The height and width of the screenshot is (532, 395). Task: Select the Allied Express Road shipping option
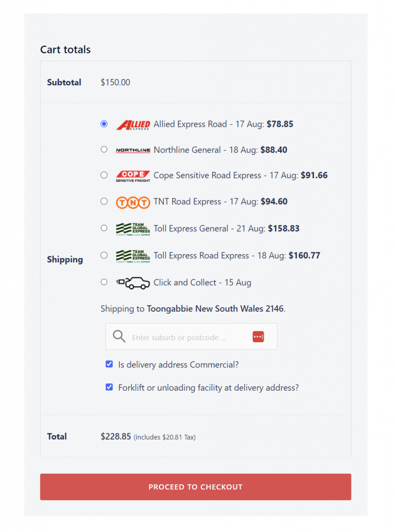[x=103, y=124]
